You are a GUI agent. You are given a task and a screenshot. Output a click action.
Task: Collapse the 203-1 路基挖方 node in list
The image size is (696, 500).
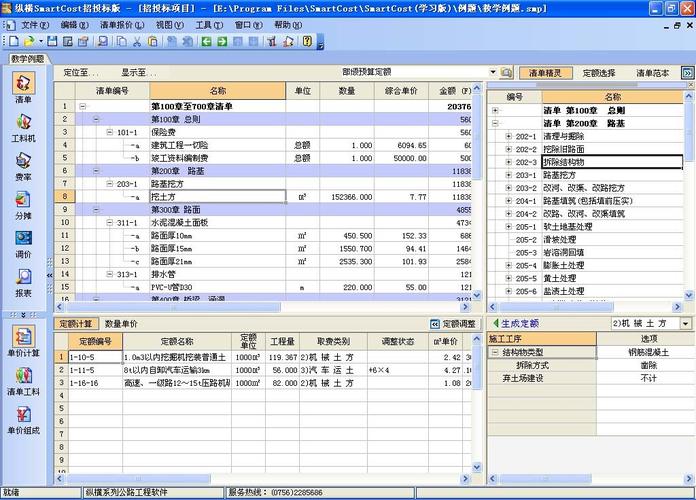point(110,184)
